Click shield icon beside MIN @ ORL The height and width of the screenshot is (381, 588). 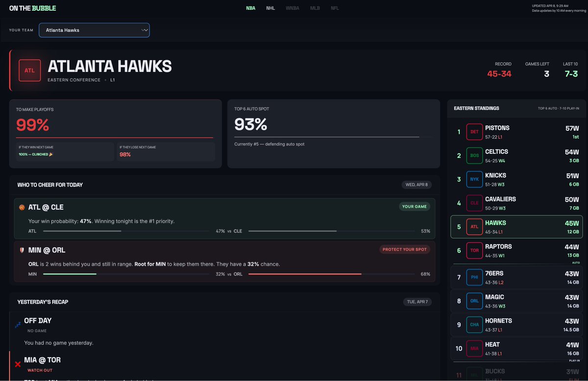[x=22, y=250]
